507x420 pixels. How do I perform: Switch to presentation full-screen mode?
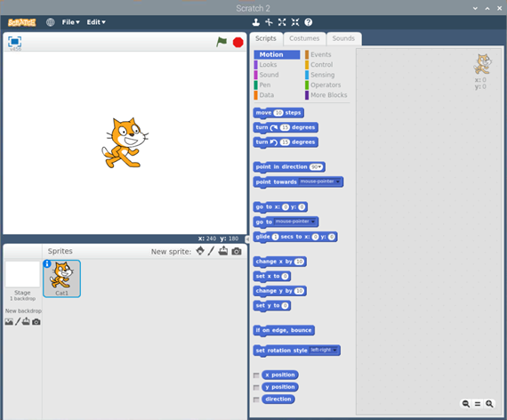pos(14,42)
